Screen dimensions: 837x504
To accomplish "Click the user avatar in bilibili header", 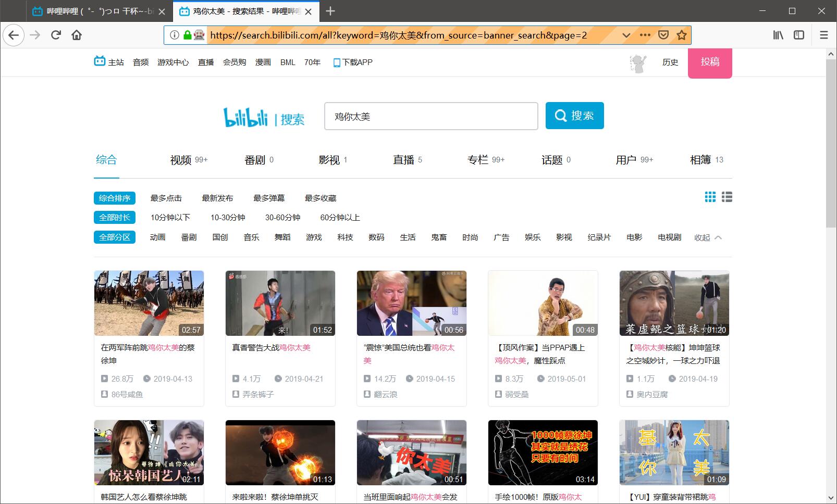I will click(x=638, y=63).
